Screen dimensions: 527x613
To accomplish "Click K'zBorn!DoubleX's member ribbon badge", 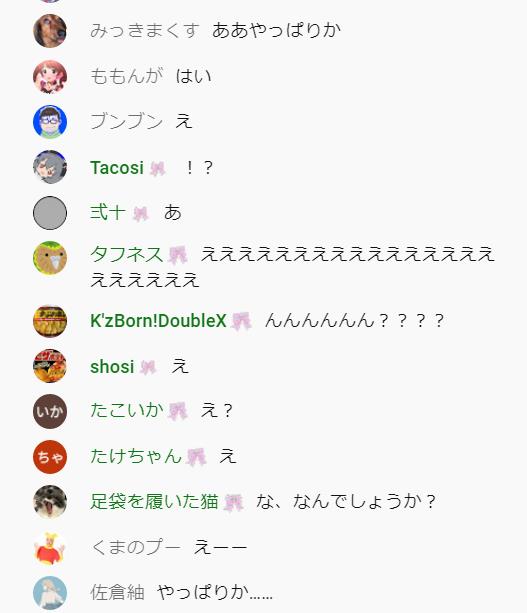I will 241,321.
